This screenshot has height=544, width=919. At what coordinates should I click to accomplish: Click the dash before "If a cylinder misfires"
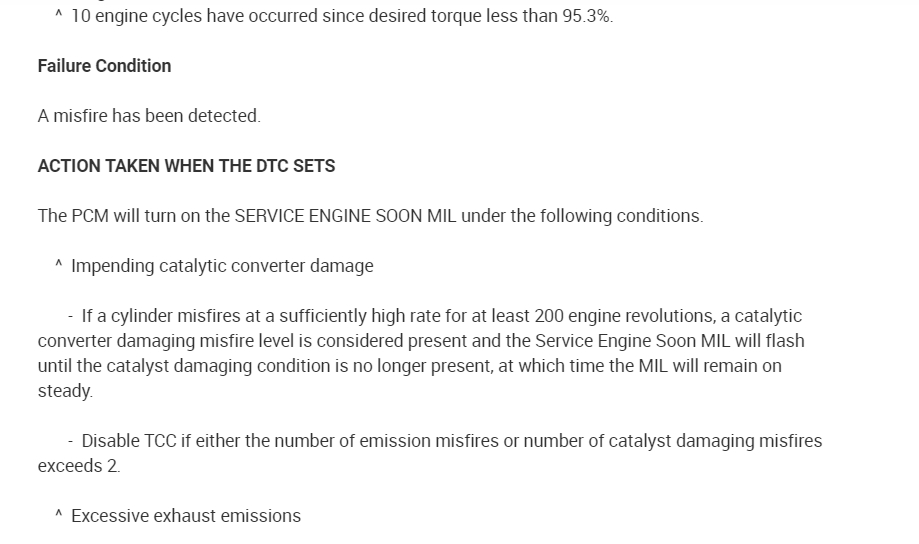click(71, 316)
